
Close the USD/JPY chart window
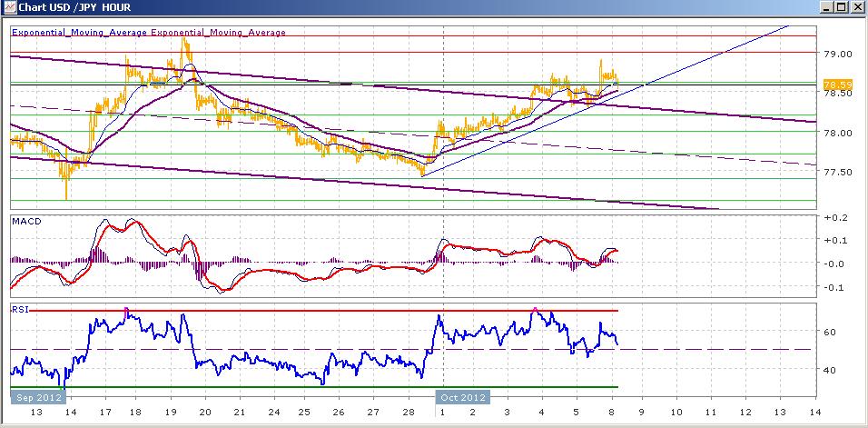point(856,7)
